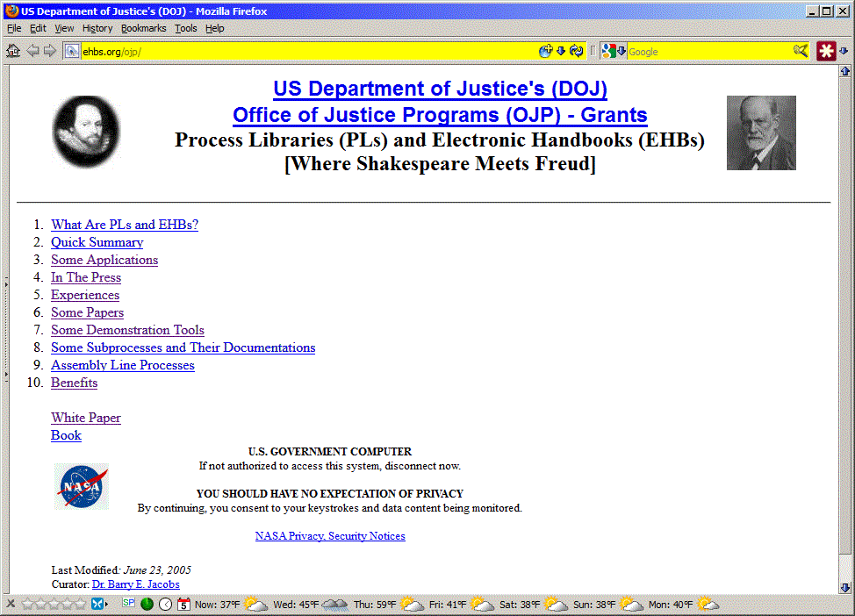
Task: Open the dropdown arrow beside the red asterisk
Action: 844,51
